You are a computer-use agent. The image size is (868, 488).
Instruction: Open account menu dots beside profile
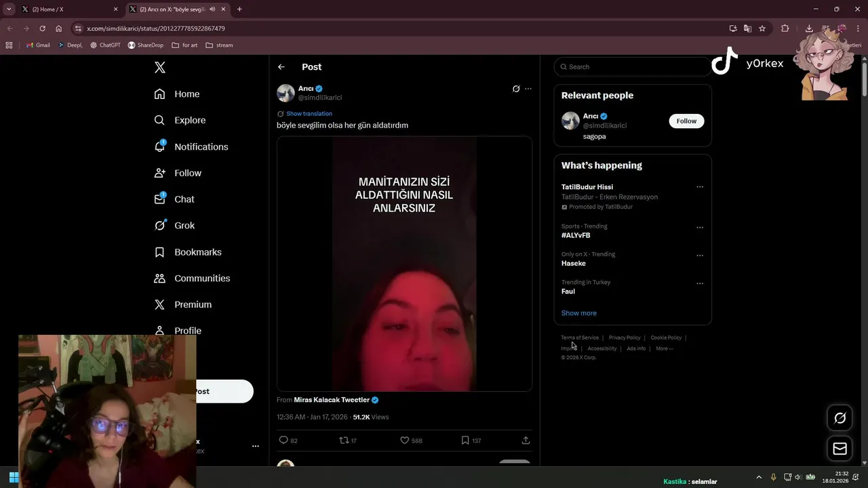point(256,446)
